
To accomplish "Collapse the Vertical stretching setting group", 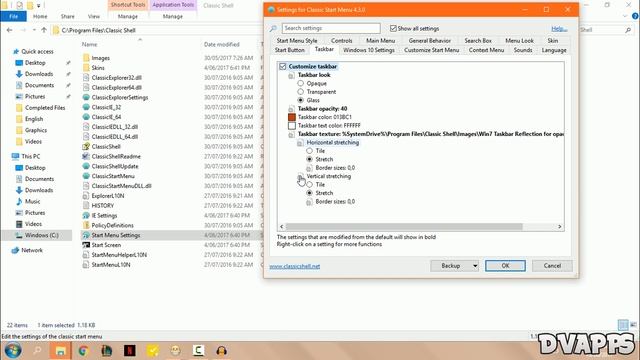I will [300, 176].
